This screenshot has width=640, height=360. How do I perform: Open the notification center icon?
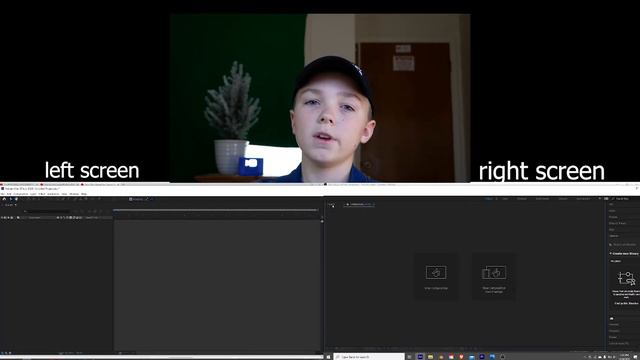pos(636,357)
